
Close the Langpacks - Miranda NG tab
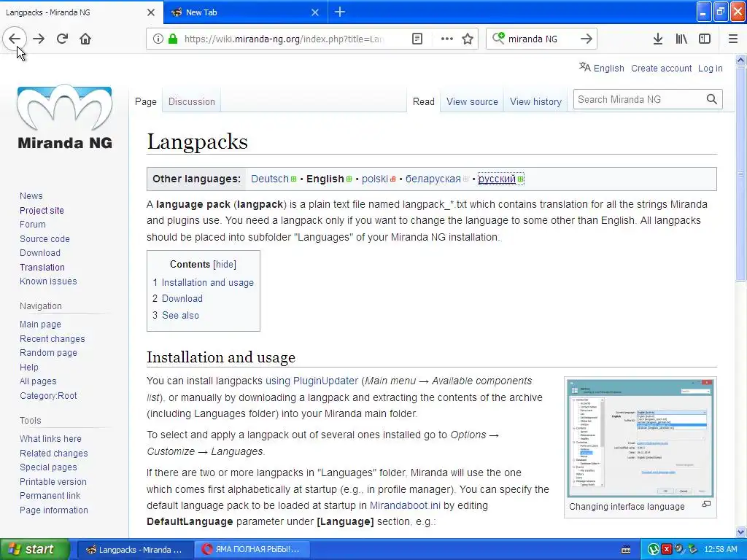tap(151, 12)
